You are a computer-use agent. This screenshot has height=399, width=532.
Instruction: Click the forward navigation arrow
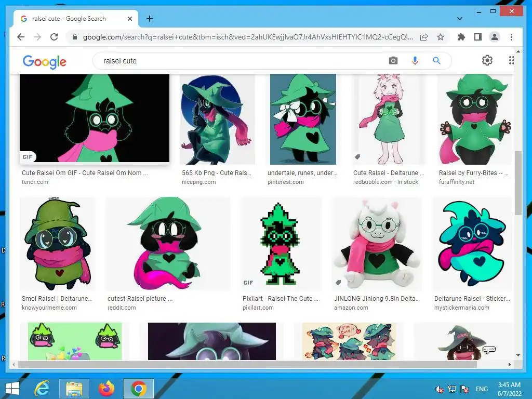(37, 37)
